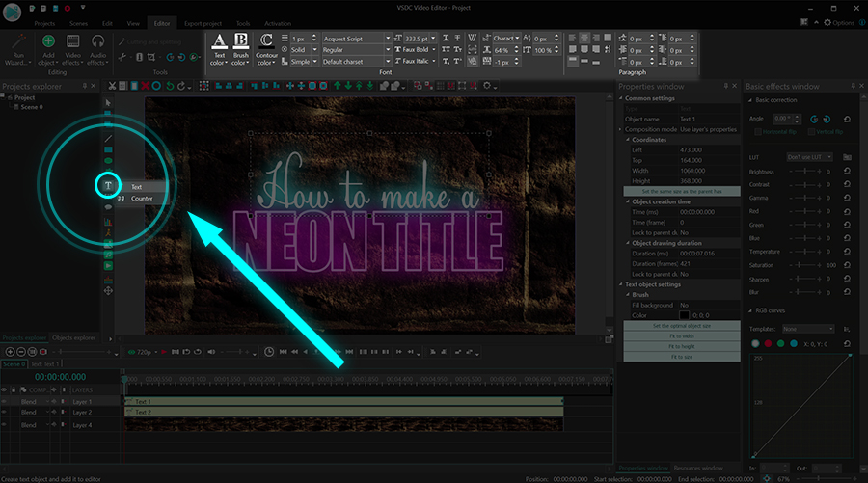Open the Contour color picker
868x483 pixels.
click(266, 49)
